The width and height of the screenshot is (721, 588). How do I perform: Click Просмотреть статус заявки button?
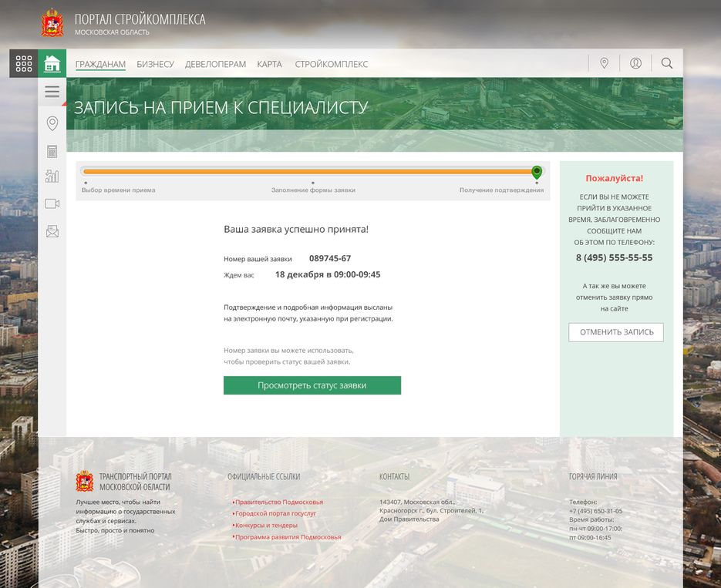[312, 385]
